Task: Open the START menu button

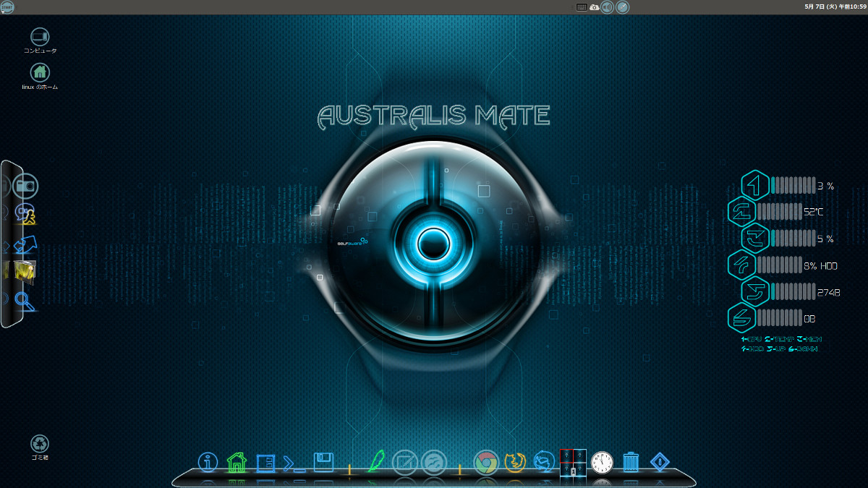Action: (7, 7)
